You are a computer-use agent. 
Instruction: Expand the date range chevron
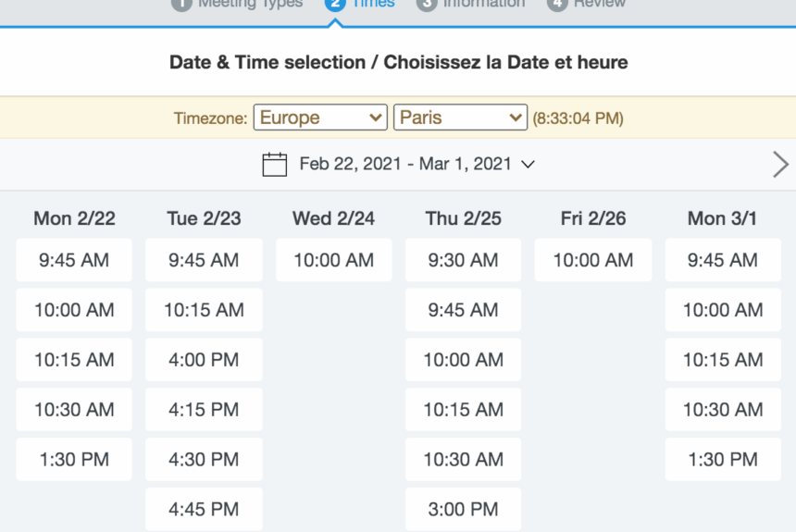(x=528, y=165)
